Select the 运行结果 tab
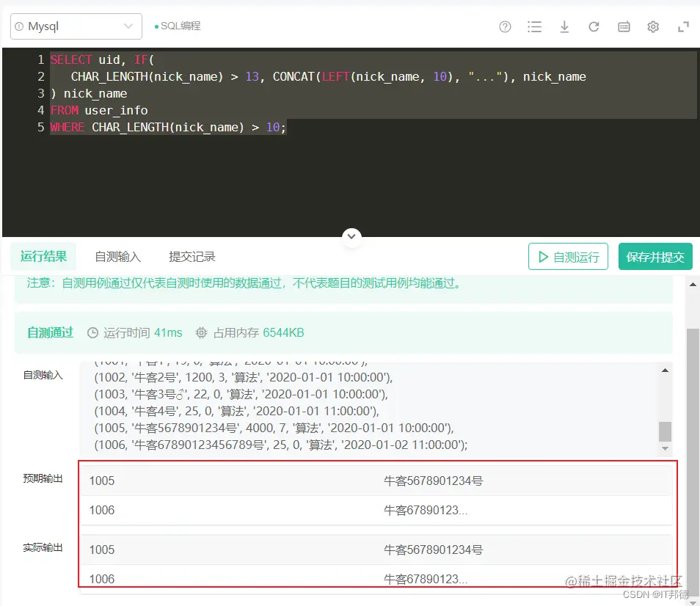The height and width of the screenshot is (606, 700). tap(43, 257)
